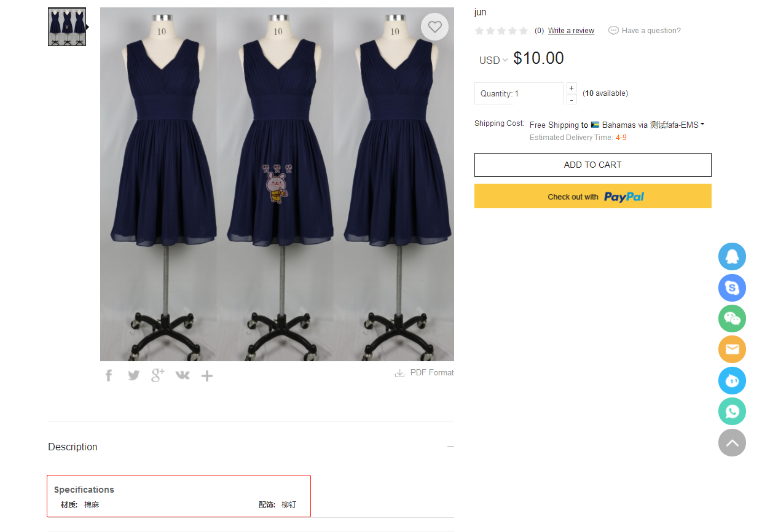Add dress to wishlist with heart icon
Screen dimensions: 762x532
[x=435, y=26]
